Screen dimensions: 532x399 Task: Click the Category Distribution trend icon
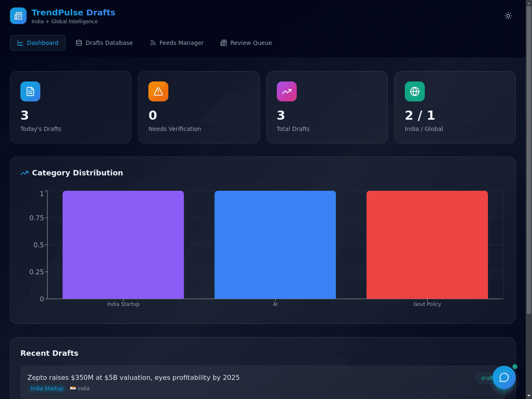point(25,173)
